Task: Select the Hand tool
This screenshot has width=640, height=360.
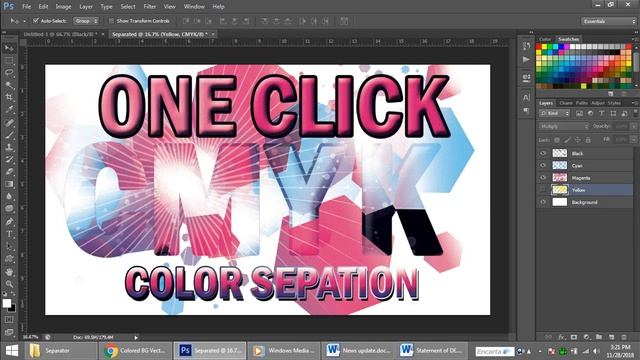Action: point(9,272)
